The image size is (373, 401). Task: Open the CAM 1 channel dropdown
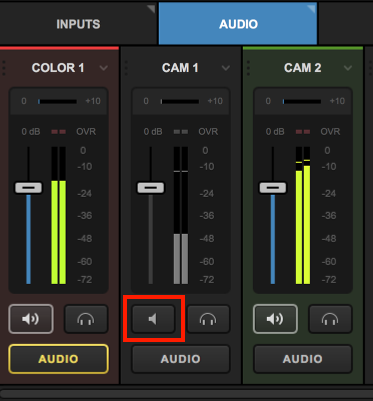[226, 68]
